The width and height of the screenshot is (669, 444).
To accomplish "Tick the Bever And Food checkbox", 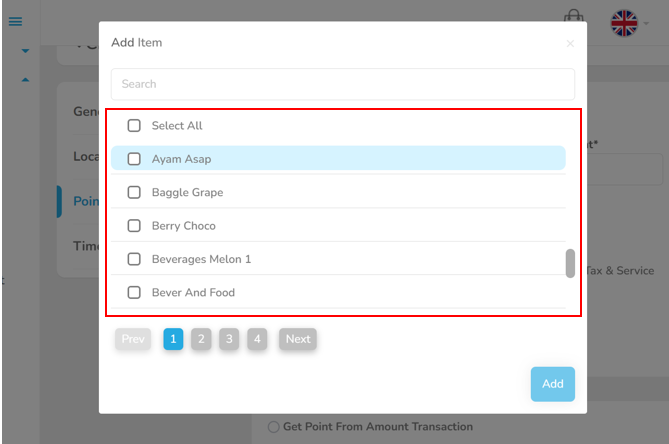I will (134, 292).
